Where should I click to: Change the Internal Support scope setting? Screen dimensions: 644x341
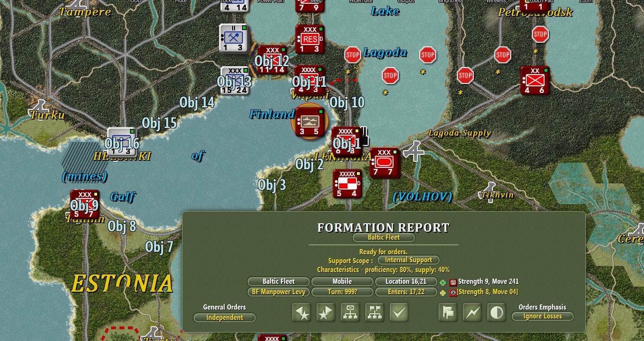(408, 260)
